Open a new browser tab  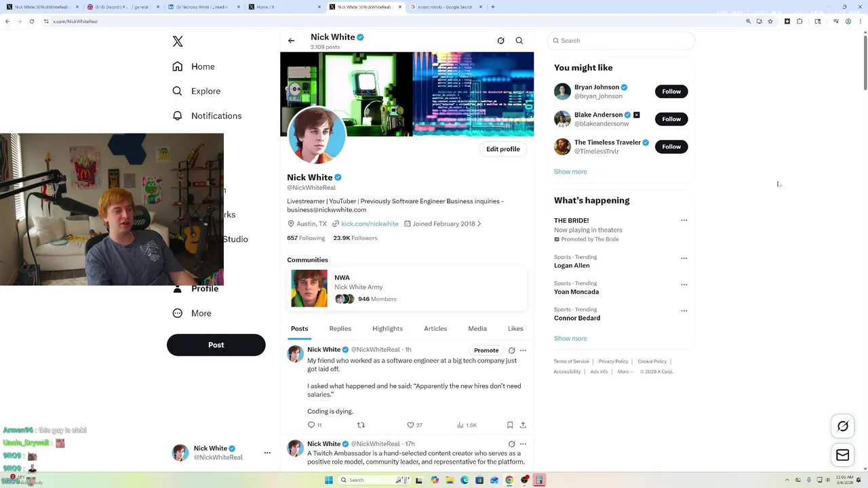pos(493,7)
